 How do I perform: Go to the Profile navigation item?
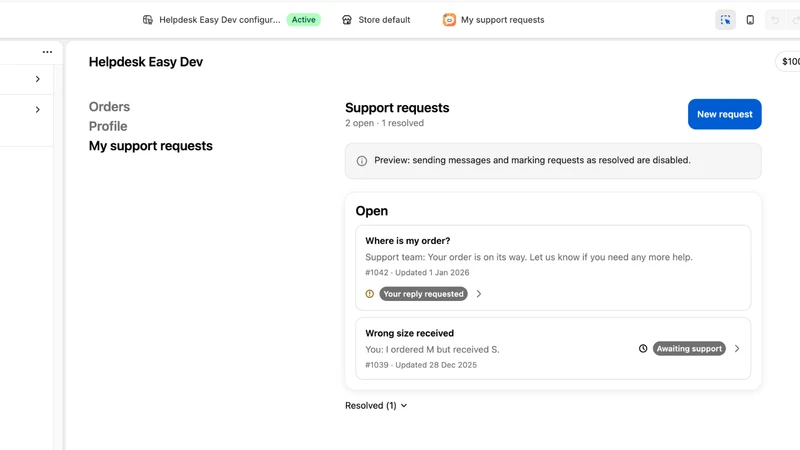click(x=108, y=126)
